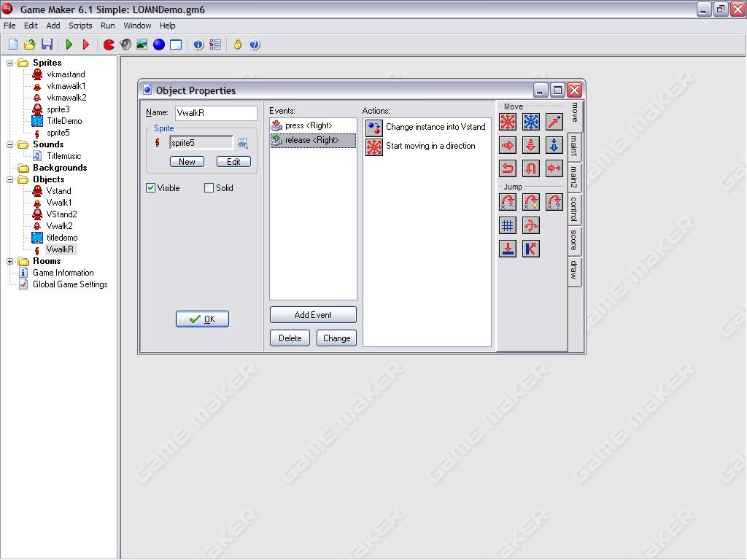Image resolution: width=747 pixels, height=560 pixels.
Task: Save the game with floppy icon
Action: coord(47,44)
